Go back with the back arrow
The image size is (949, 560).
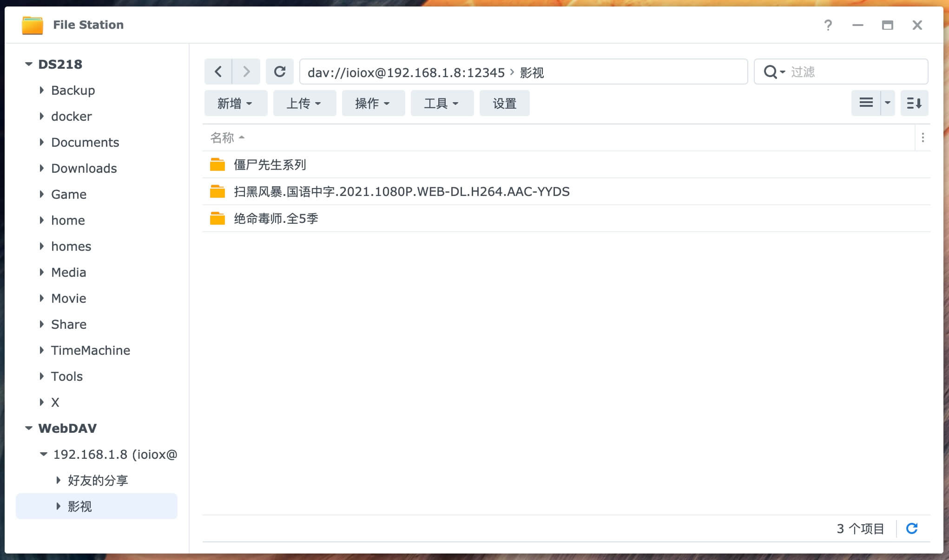click(218, 72)
